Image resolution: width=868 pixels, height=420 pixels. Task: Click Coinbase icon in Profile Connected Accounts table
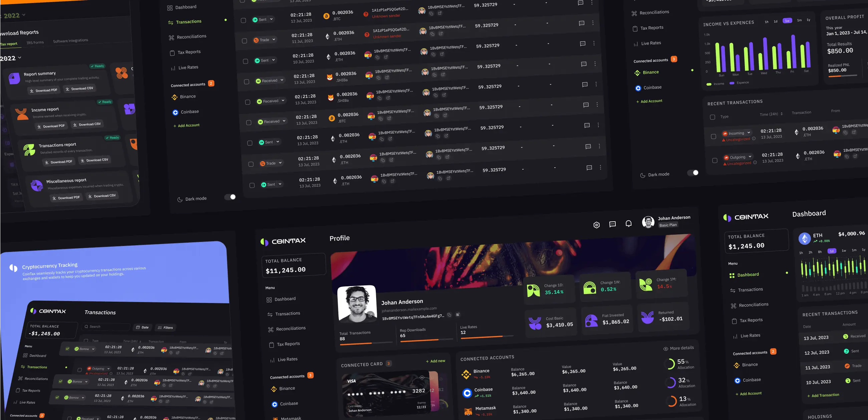[467, 392]
